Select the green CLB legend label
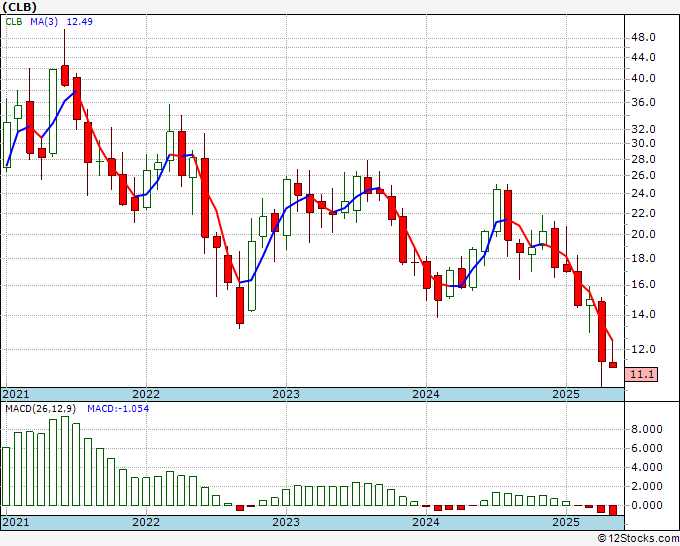The height and width of the screenshot is (546, 680). click(13, 22)
